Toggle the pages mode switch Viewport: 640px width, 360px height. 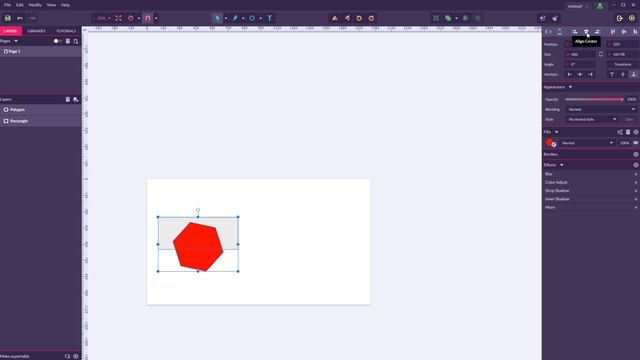(57, 41)
